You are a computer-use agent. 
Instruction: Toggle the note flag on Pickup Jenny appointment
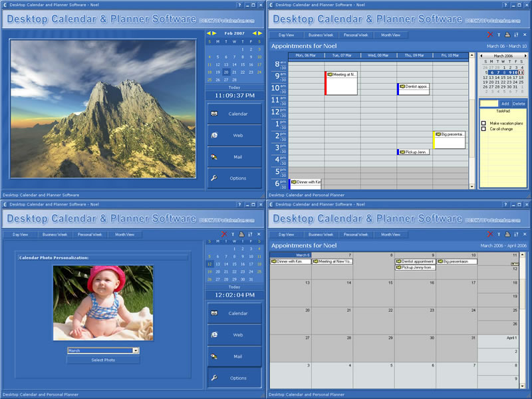click(x=402, y=152)
